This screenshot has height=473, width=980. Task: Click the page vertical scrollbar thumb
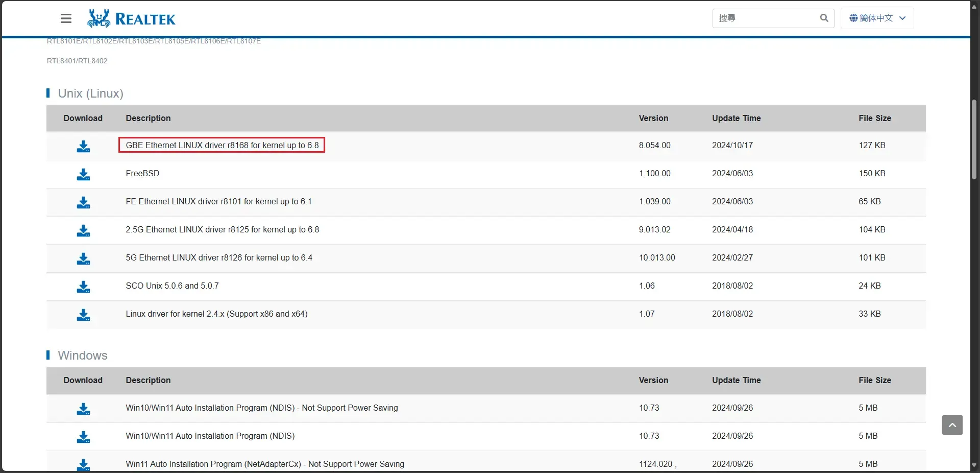[974, 139]
